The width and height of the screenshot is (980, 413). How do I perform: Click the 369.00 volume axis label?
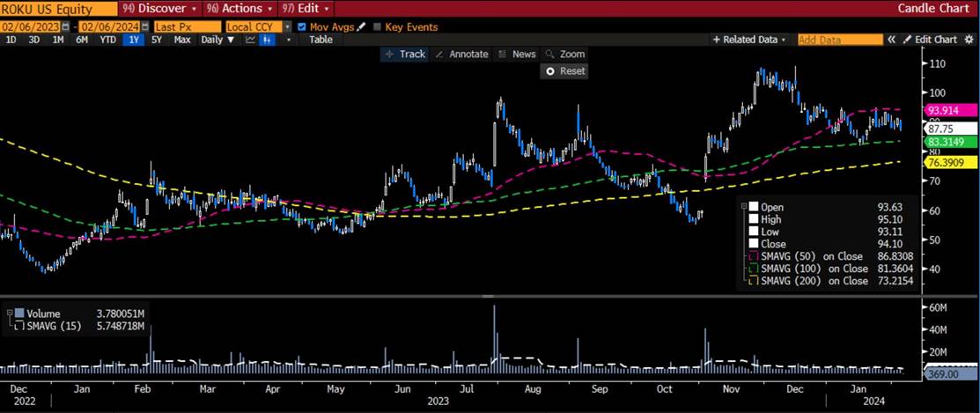pos(949,373)
